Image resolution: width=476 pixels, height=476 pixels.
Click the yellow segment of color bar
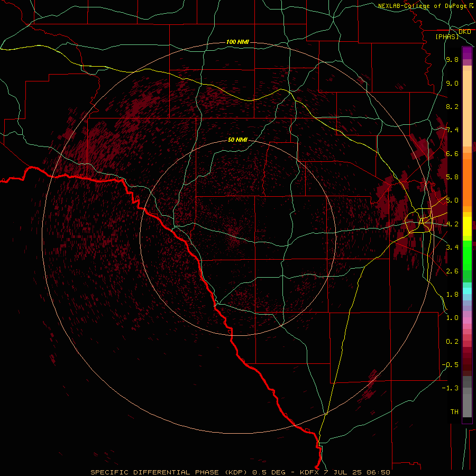(x=467, y=226)
